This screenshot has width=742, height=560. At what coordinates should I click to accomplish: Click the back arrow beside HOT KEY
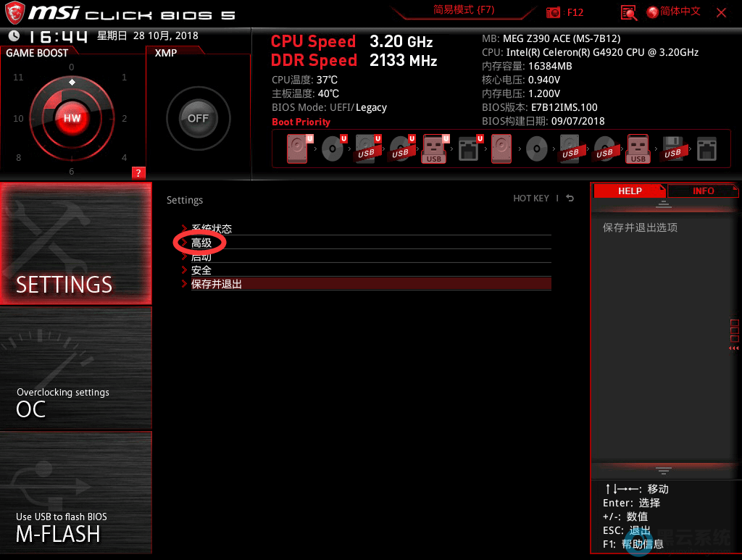[570, 198]
